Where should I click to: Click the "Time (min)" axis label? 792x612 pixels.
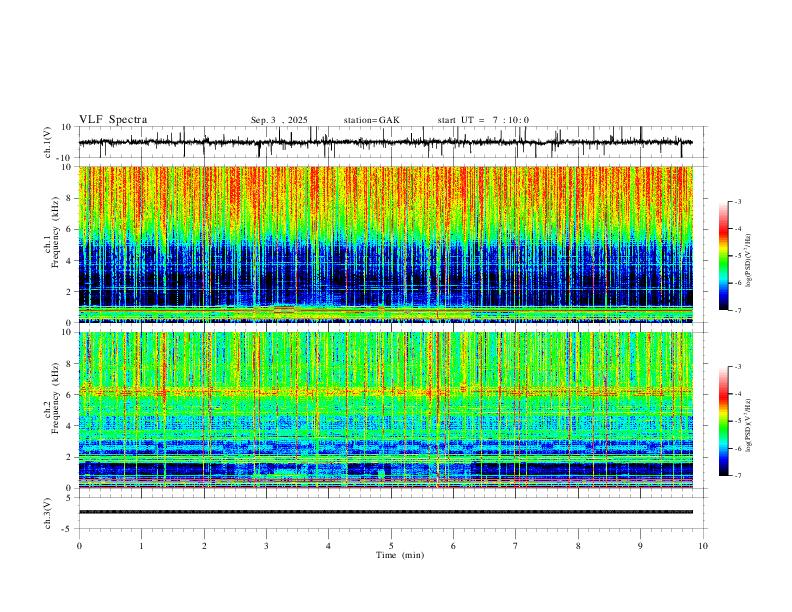coord(400,555)
